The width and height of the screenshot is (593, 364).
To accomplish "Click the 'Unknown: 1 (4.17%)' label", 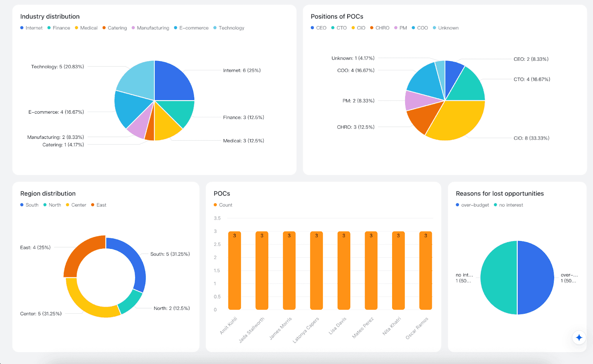I will pyautogui.click(x=353, y=58).
